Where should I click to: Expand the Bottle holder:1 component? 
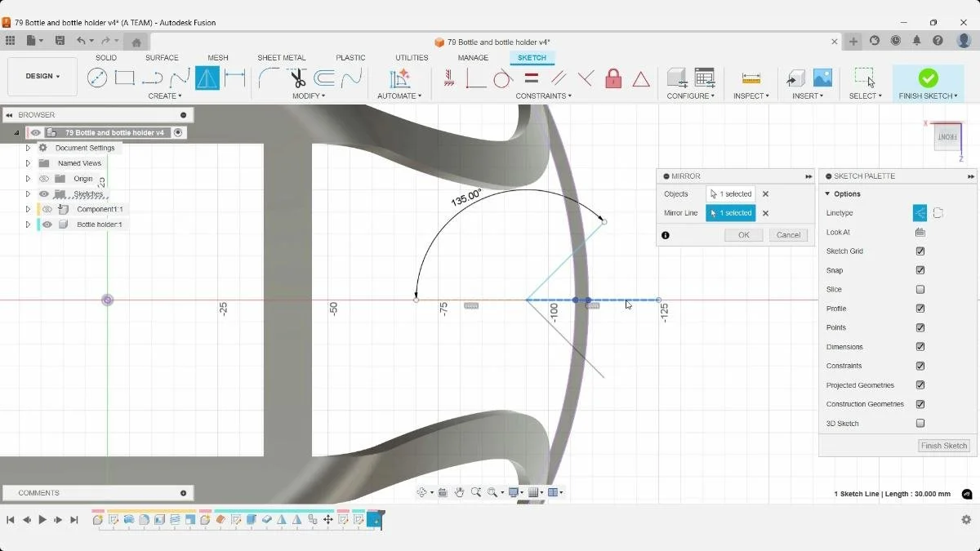[28, 224]
